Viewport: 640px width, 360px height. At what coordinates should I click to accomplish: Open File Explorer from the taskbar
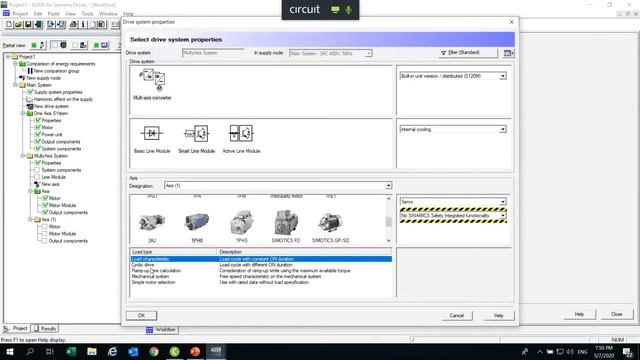[x=92, y=351]
